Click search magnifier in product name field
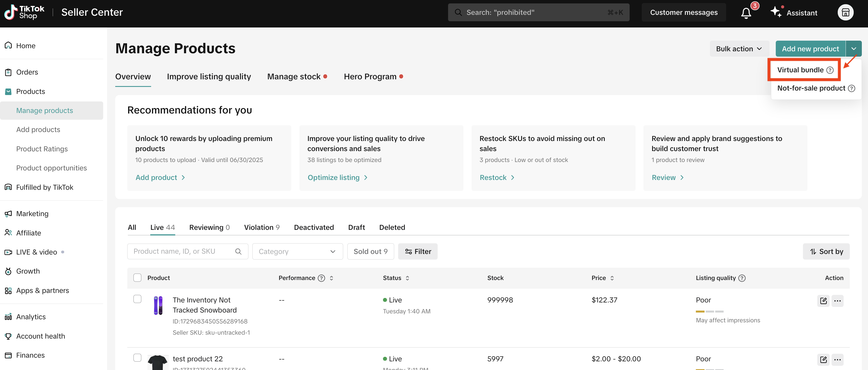 pos(238,251)
